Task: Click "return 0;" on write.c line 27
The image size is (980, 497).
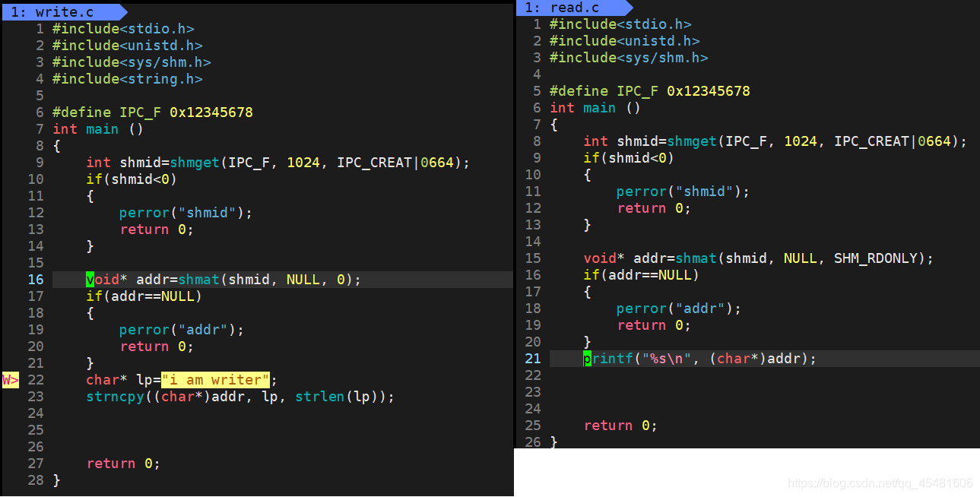Action: click(x=123, y=464)
